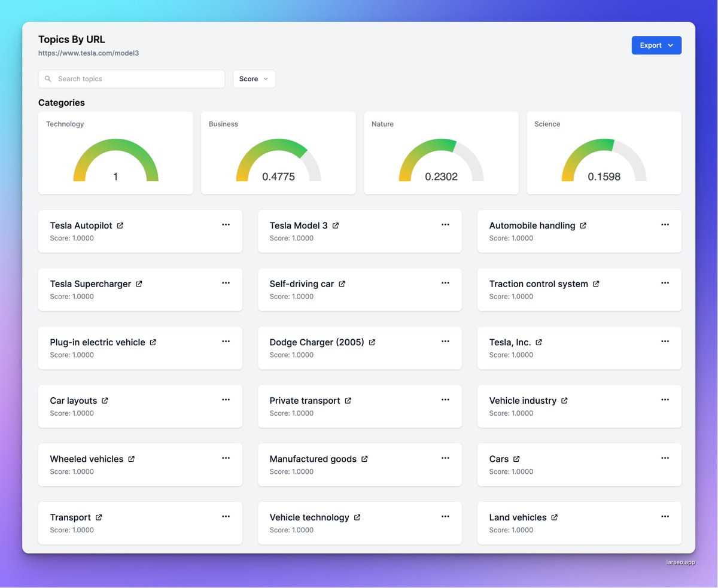718x588 pixels.
Task: Open external link icon for Car layouts
Action: [105, 401]
